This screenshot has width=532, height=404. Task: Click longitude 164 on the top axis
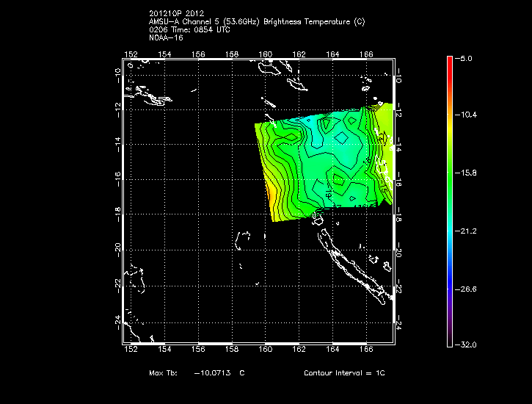(x=332, y=54)
